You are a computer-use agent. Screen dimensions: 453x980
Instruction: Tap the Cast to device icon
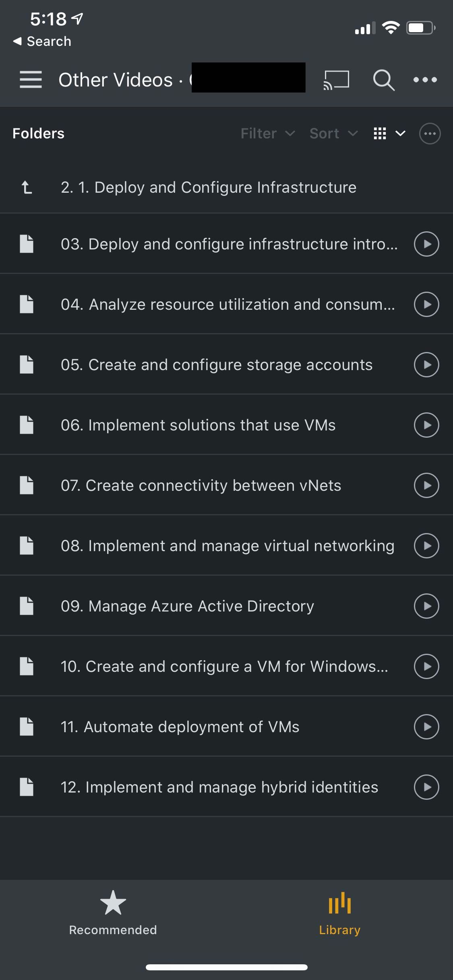point(336,79)
